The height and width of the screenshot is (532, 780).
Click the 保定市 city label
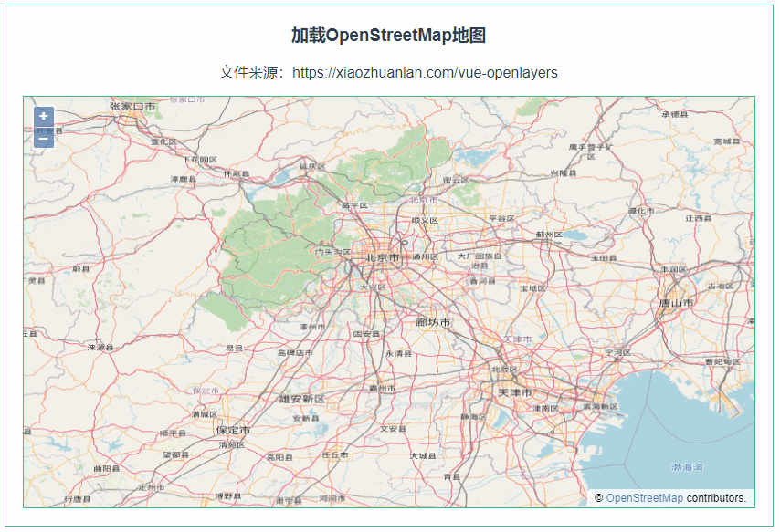pos(233,430)
